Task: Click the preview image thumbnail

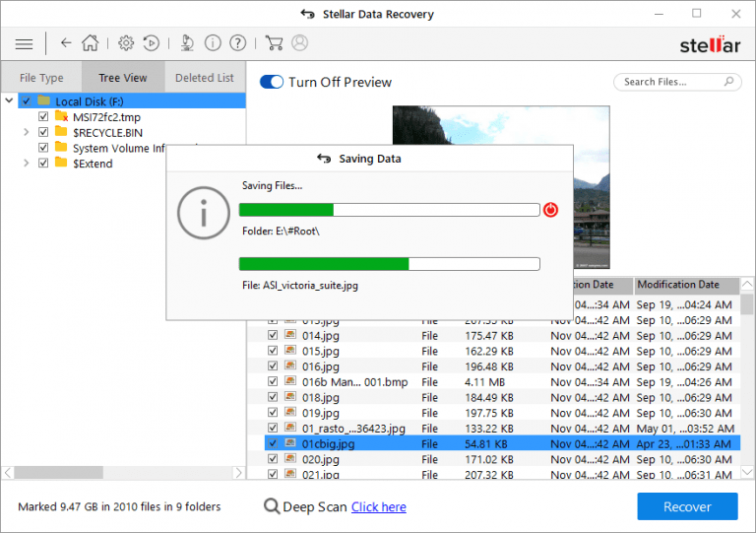Action: tap(501, 187)
